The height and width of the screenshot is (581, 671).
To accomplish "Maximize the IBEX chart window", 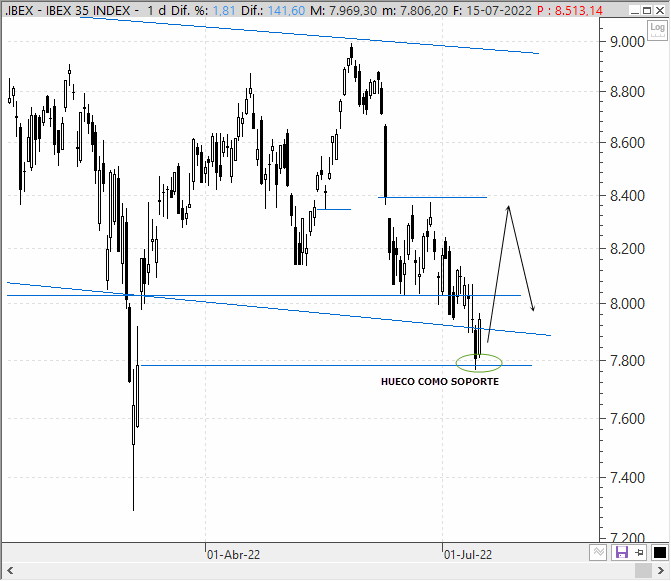I will [647, 10].
